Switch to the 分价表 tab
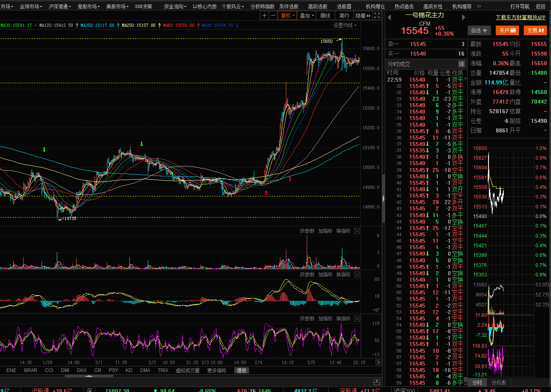The width and height of the screenshot is (551, 392). pos(499,382)
